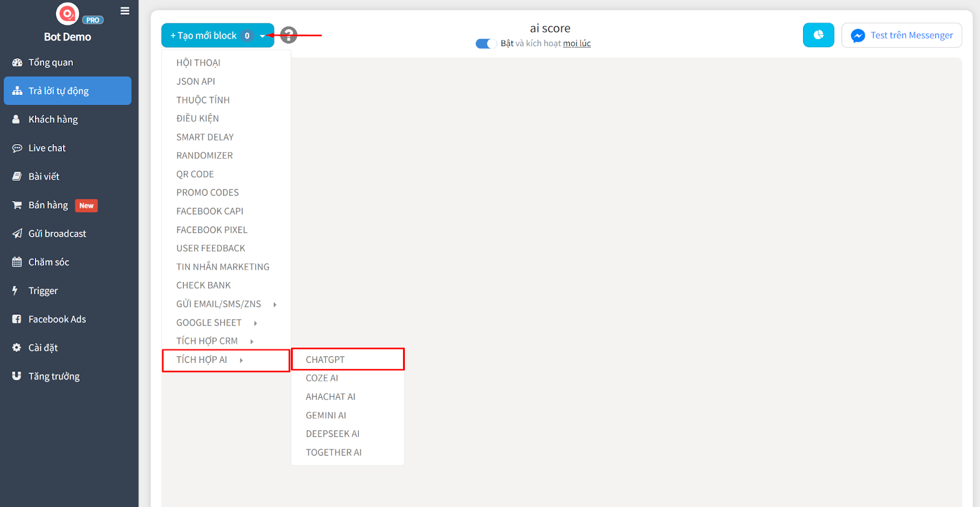Image resolution: width=980 pixels, height=507 pixels.
Task: Click the Tăng trưởng magnet icon
Action: 17,376
